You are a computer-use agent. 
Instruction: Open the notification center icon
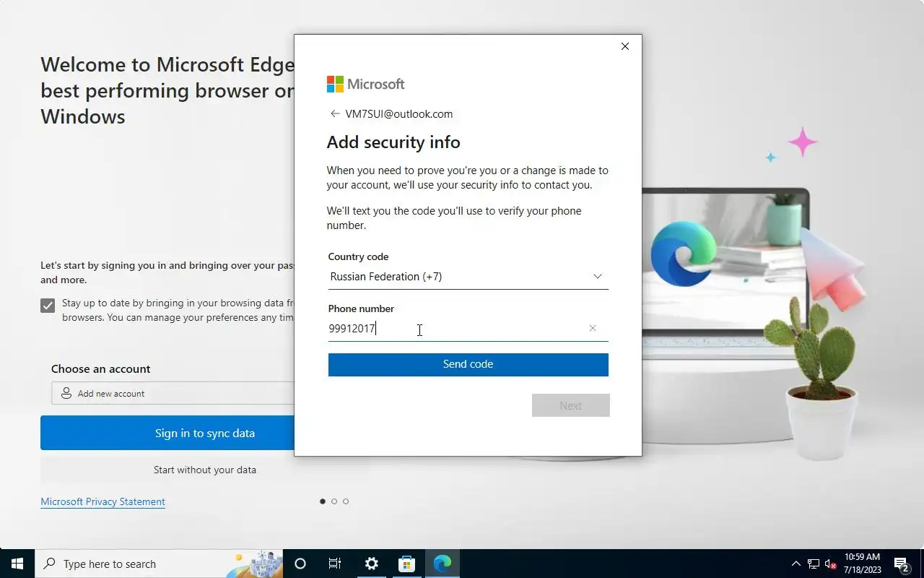[902, 564]
